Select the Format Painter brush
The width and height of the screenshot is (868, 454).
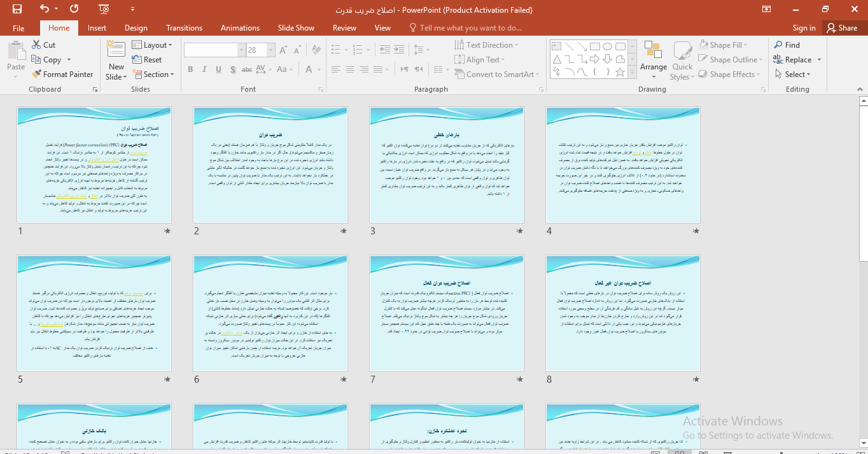click(x=38, y=74)
